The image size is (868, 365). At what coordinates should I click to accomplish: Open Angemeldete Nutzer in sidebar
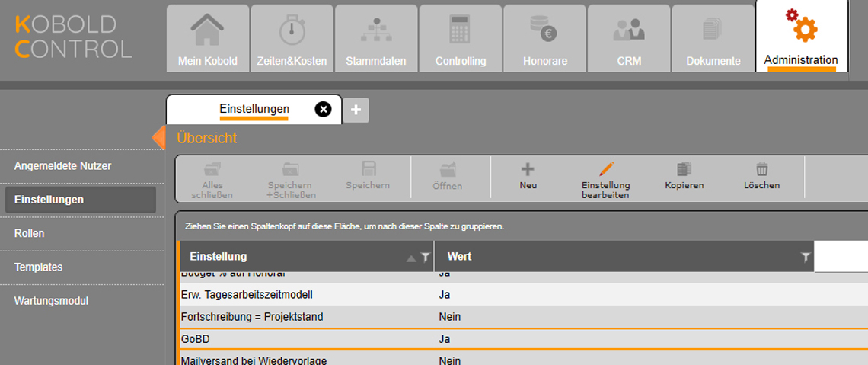click(62, 166)
